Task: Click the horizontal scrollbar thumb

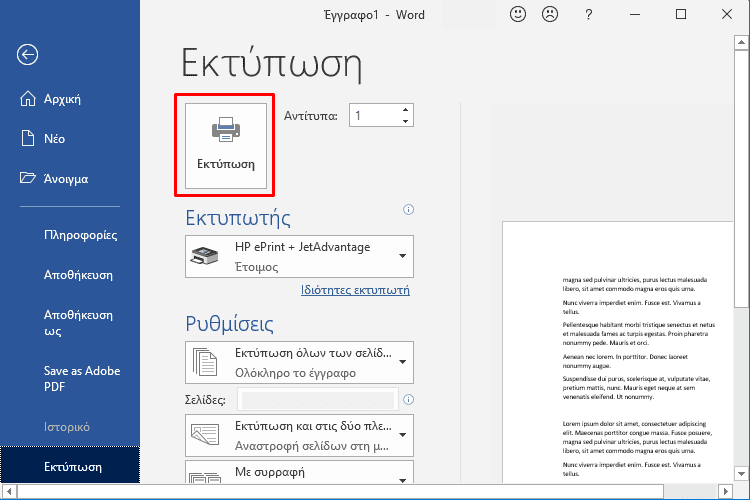Action: click(x=341, y=491)
